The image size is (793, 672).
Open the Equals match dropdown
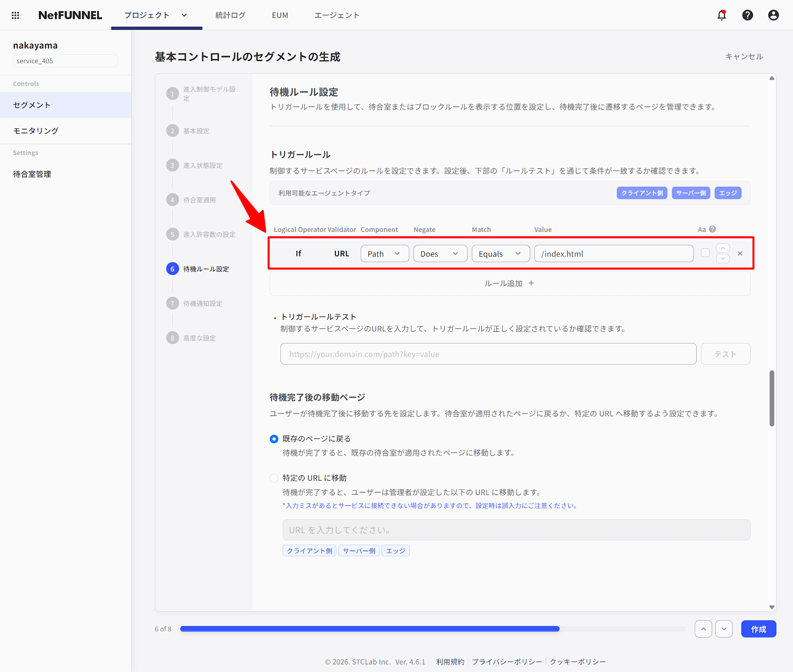[500, 254]
